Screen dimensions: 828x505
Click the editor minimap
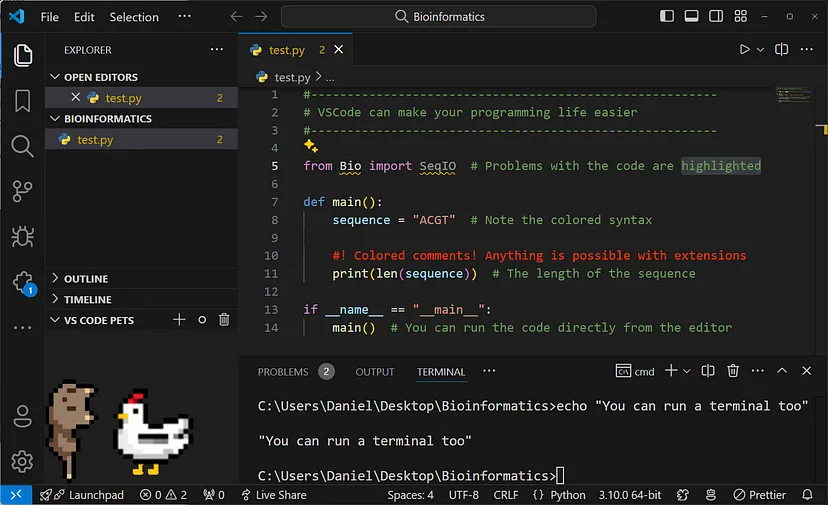pyautogui.click(x=794, y=96)
